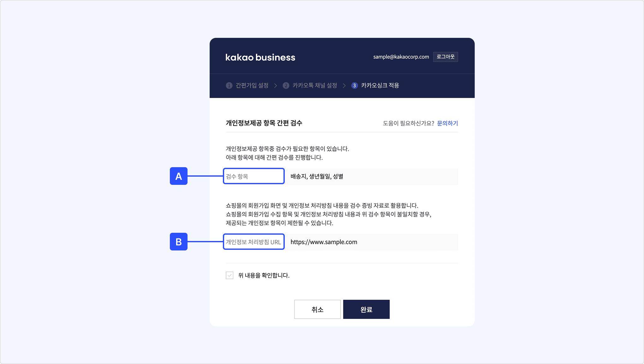Viewport: 644px width, 364px height.
Task: Click chevron after 카카오톡 채널 설정 step
Action: (344, 85)
